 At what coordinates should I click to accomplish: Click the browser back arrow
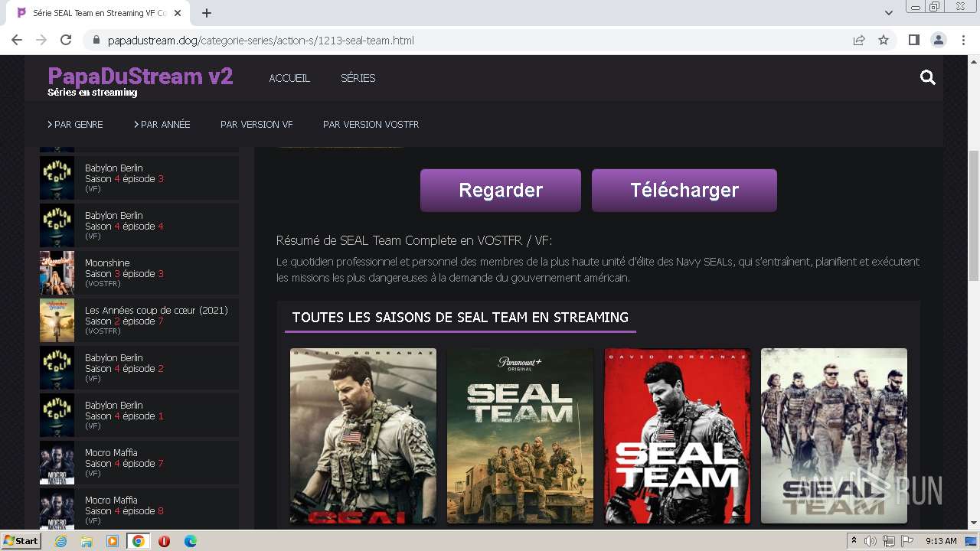17,40
